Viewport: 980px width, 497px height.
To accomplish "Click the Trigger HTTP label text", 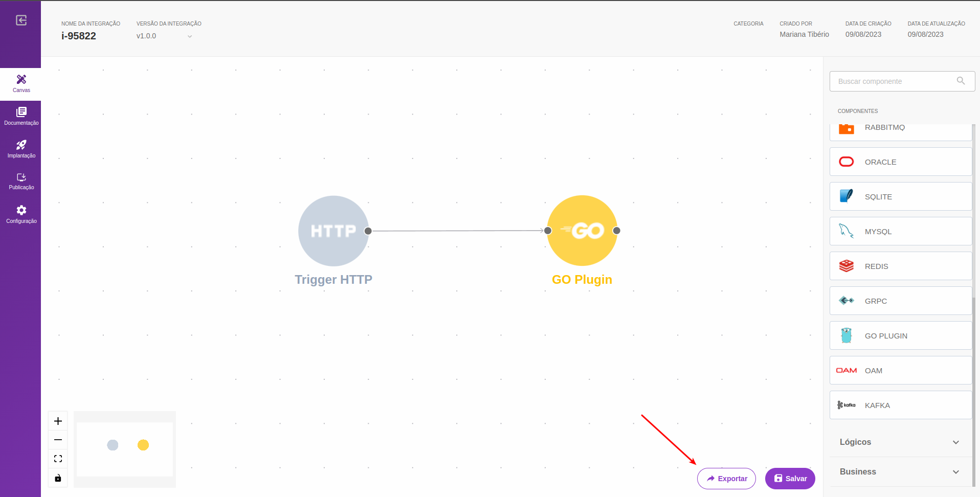I will tap(333, 280).
